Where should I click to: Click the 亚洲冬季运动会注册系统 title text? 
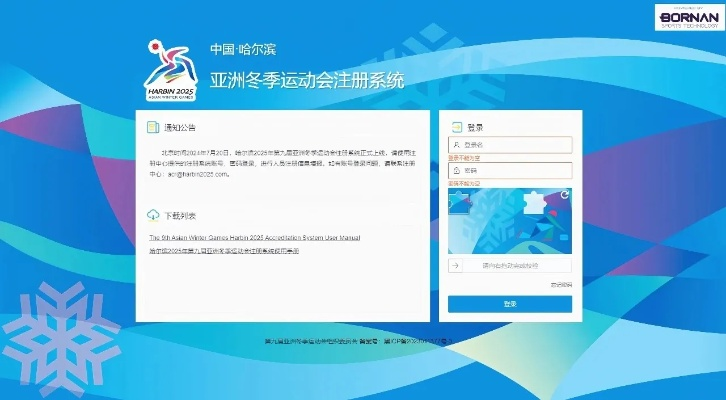[x=307, y=80]
